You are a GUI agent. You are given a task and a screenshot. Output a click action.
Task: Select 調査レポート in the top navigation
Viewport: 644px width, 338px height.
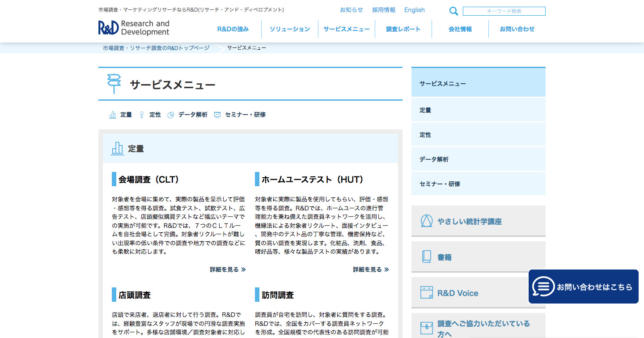[403, 29]
